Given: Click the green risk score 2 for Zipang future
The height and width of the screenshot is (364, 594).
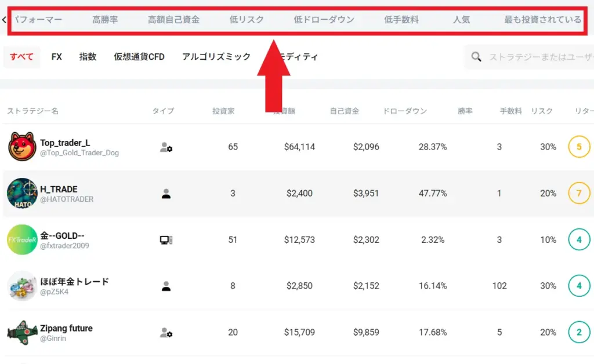Looking at the screenshot, I should [x=579, y=332].
